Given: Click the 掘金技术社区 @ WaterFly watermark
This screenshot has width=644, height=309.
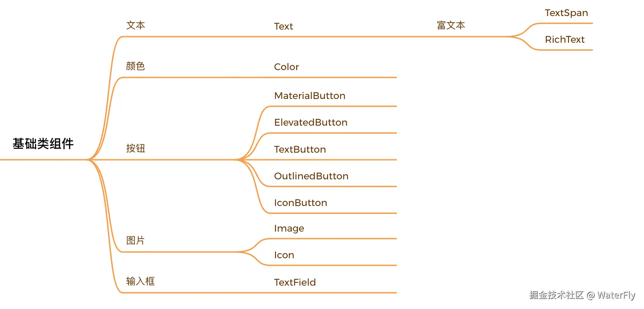Looking at the screenshot, I should click(x=582, y=295).
